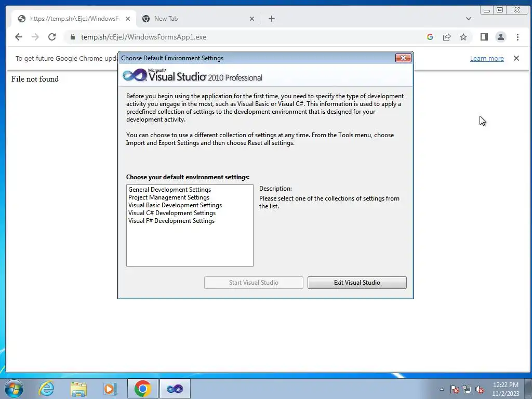Open the share this page icon
Screen dimensions: 532x399
click(446, 37)
